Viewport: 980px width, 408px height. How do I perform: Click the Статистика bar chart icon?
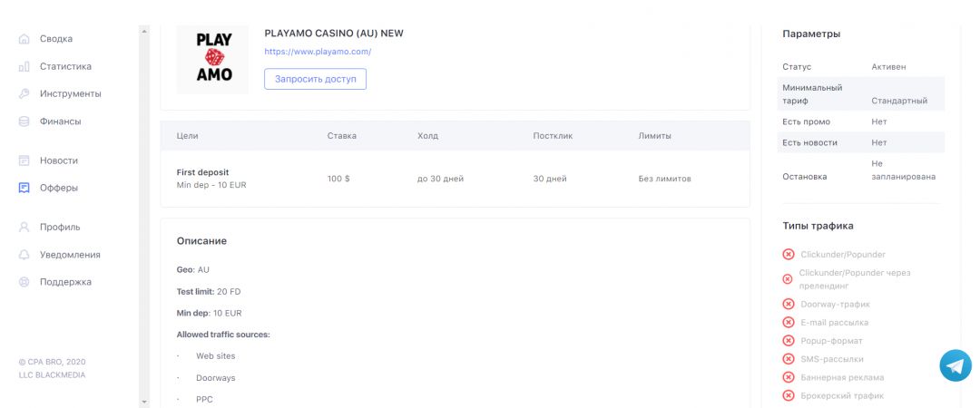[x=24, y=67]
